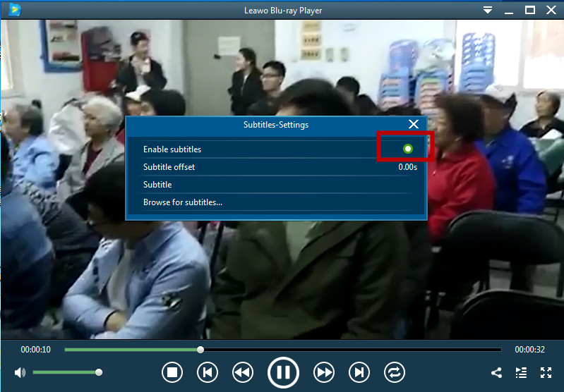The height and width of the screenshot is (392, 564).
Task: Fast forward the video
Action: click(324, 372)
